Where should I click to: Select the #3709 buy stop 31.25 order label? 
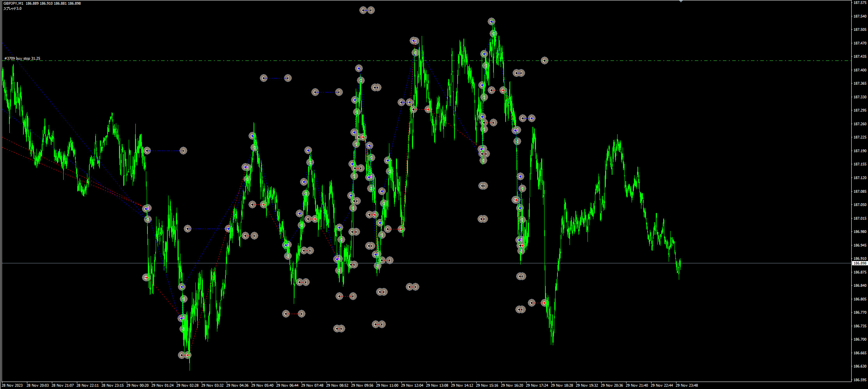pos(22,59)
